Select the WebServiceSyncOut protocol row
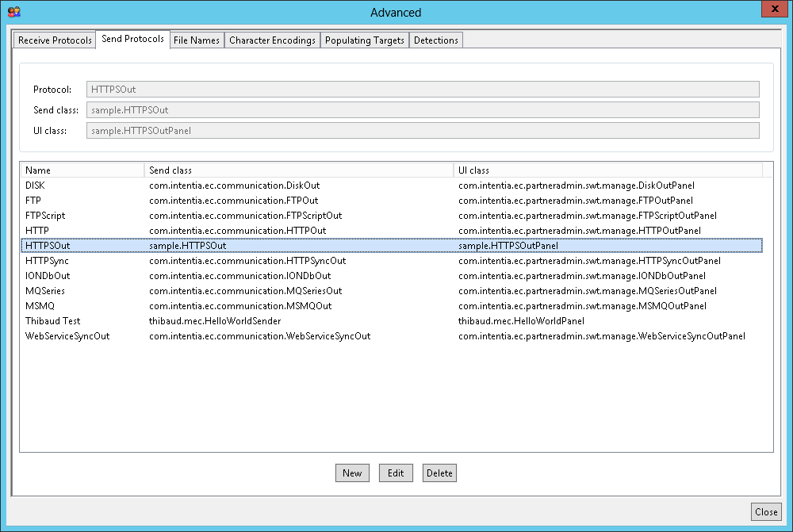 67,336
